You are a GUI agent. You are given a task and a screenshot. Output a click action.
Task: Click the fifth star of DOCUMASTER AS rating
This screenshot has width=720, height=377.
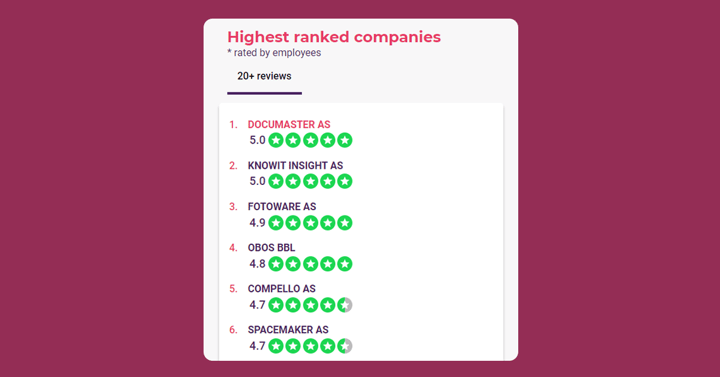344,140
